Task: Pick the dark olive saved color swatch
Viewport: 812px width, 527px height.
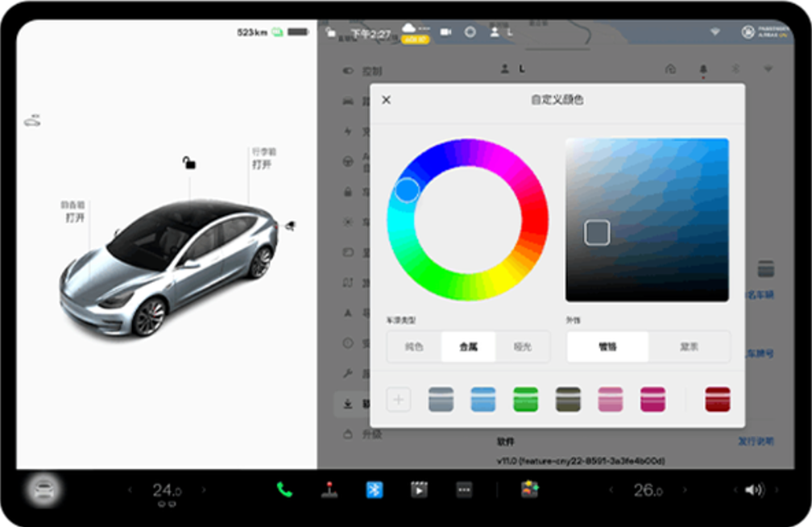Action: pos(568,400)
